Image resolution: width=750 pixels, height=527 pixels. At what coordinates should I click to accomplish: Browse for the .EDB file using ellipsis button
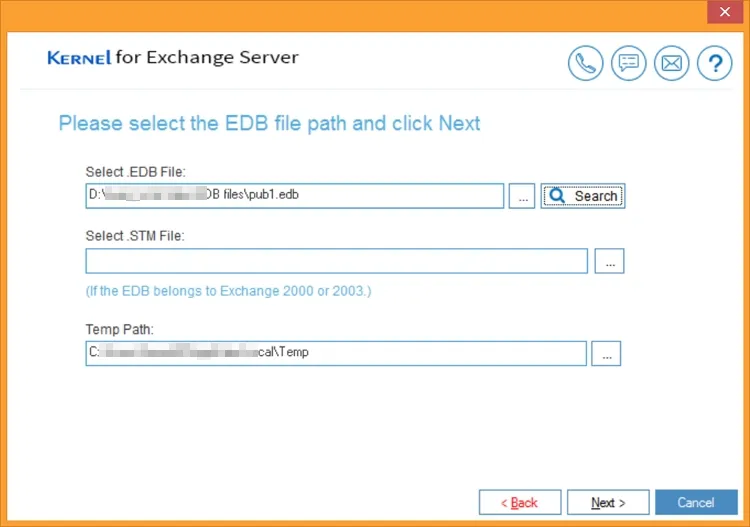(522, 196)
